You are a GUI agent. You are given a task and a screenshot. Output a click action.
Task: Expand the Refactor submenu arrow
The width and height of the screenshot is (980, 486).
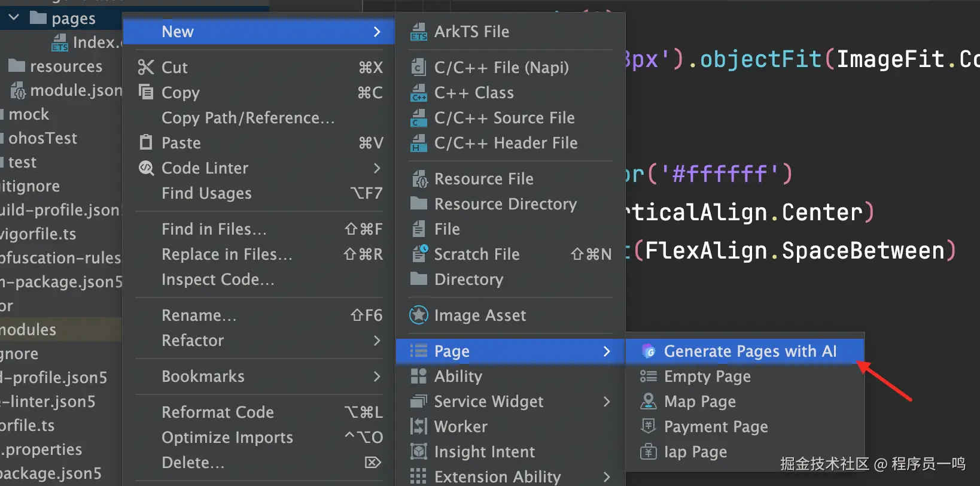coord(377,341)
